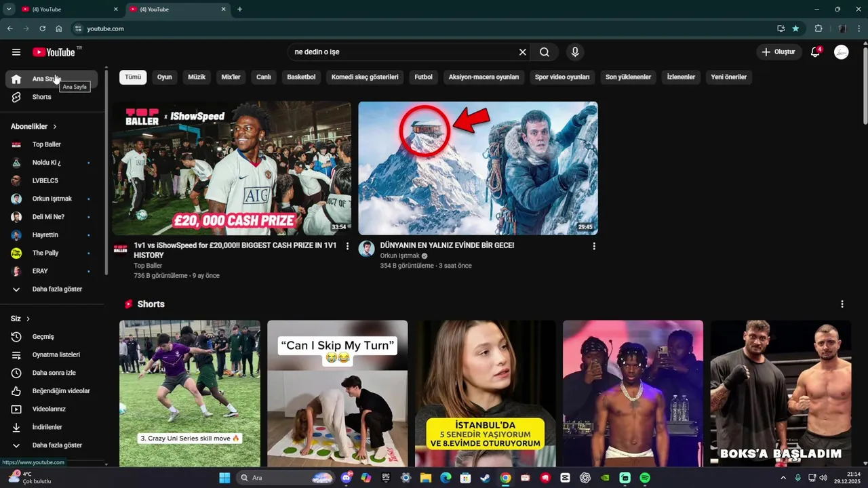The width and height of the screenshot is (868, 488).
Task: Open Orkun Işıtmak channel avatar under video
Action: click(x=367, y=249)
